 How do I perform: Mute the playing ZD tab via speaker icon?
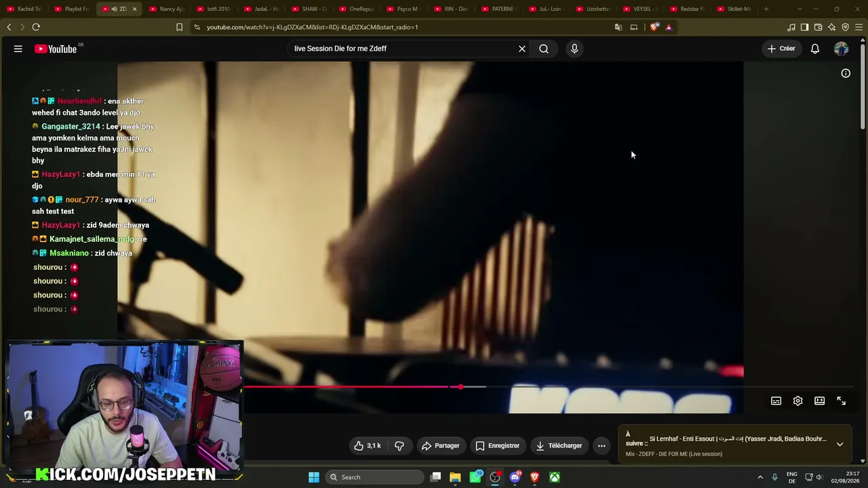114,9
